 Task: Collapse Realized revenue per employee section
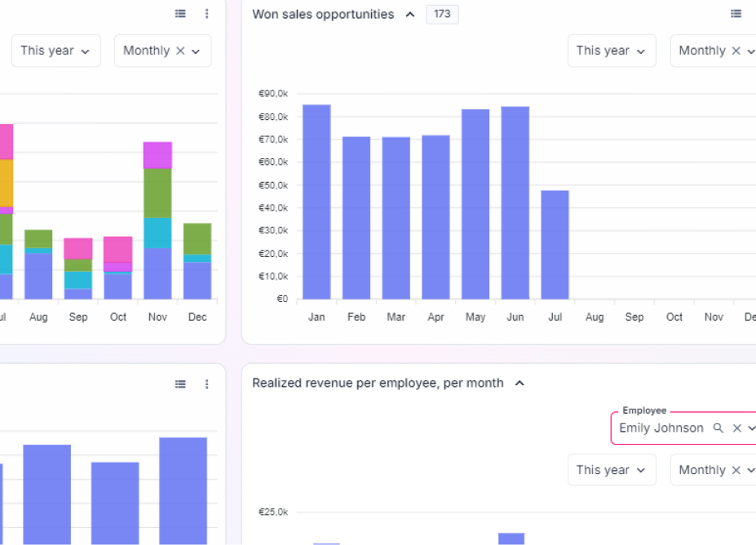(519, 383)
